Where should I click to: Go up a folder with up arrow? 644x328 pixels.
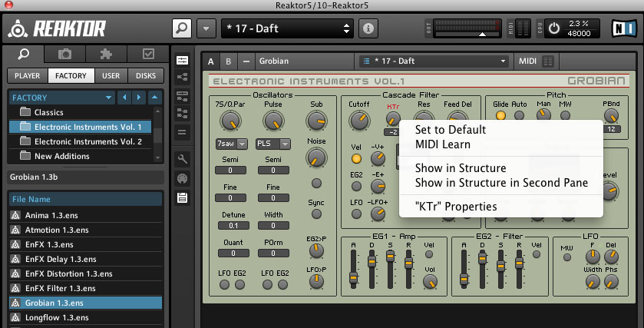pos(154,98)
